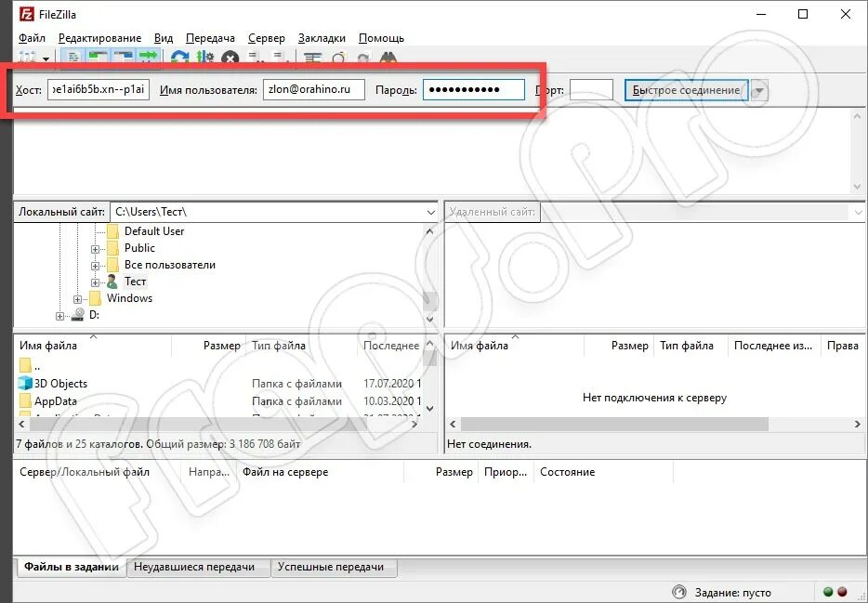Screen dimensions: 868x603
Task: Switch to Файлы в задании tab
Action: (x=71, y=567)
